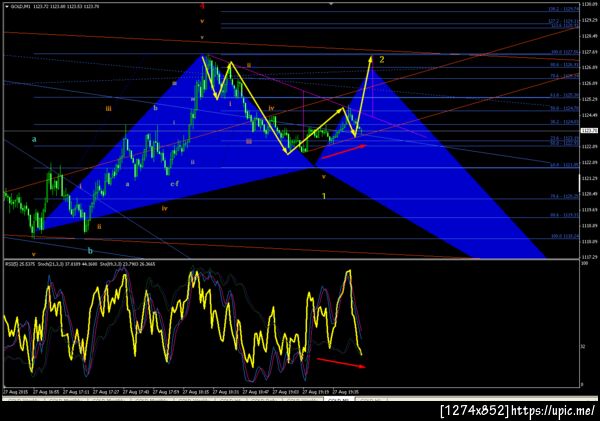Click the 1125.29 price scale label
Screen dimensions: 600x421
(x=589, y=99)
